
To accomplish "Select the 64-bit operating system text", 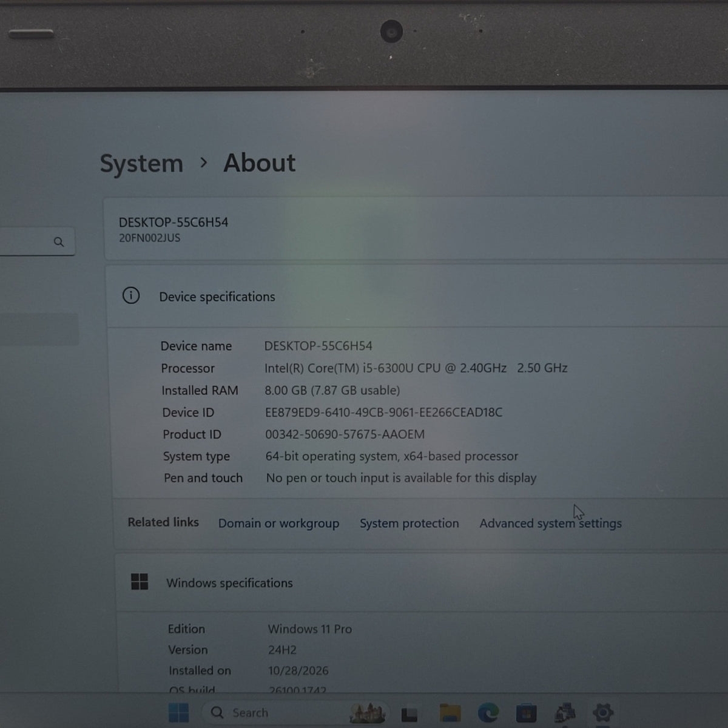I will pyautogui.click(x=392, y=456).
